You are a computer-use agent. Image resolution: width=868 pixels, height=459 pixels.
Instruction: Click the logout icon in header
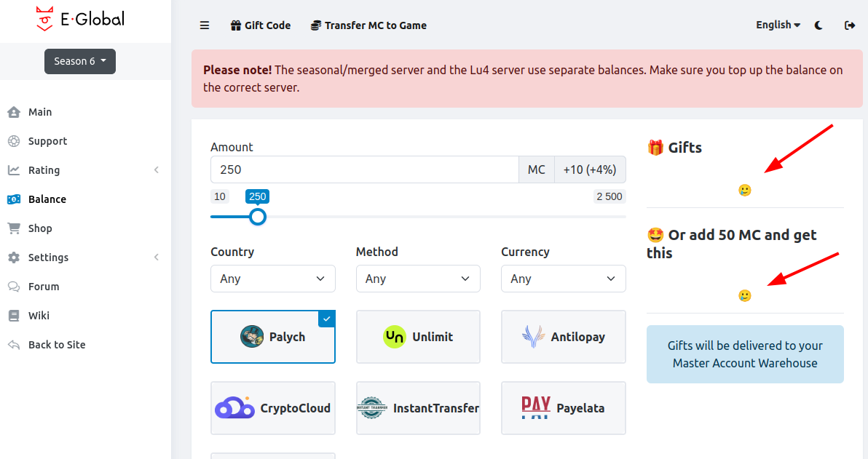[x=849, y=25]
